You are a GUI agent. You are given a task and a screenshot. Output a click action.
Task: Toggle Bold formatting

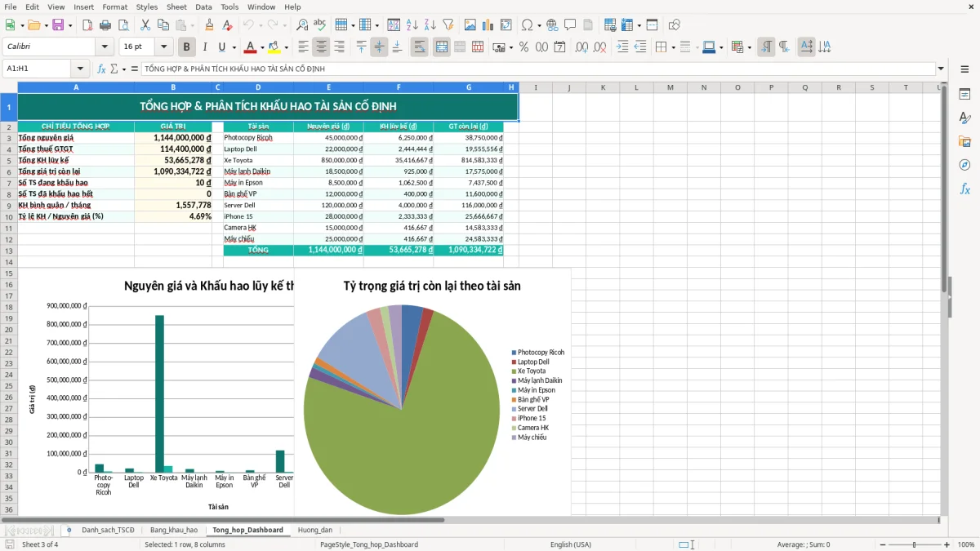pyautogui.click(x=186, y=47)
